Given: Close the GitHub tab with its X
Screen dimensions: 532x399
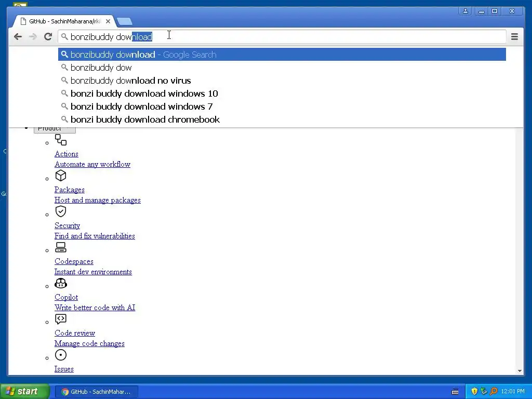Looking at the screenshot, I should [x=108, y=21].
